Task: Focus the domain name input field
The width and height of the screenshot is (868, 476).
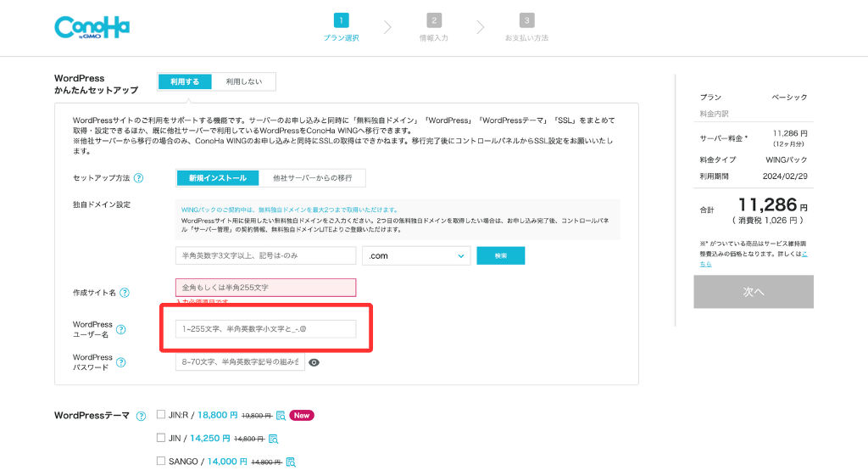Action: pos(265,255)
